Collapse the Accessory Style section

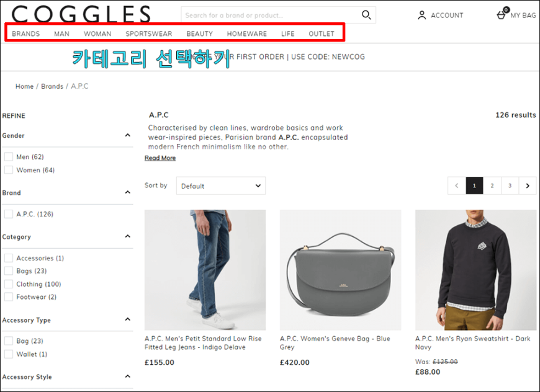(x=127, y=376)
